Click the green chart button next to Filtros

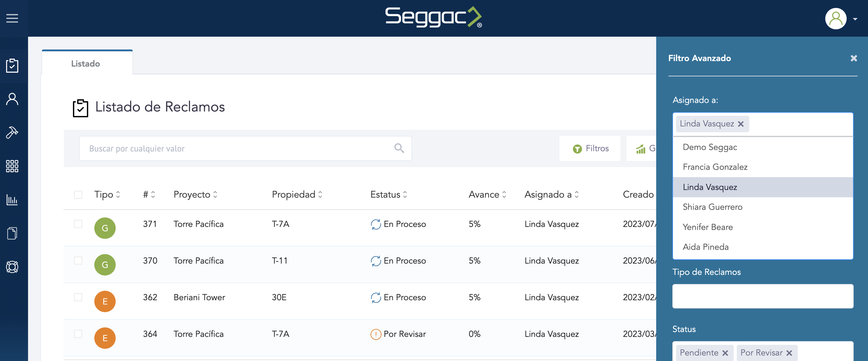pos(641,148)
